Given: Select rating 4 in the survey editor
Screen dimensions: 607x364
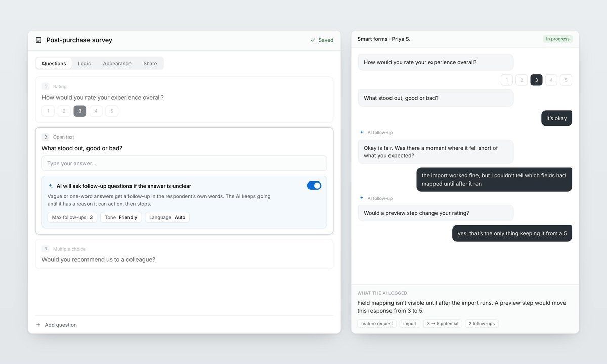Looking at the screenshot, I should [96, 111].
